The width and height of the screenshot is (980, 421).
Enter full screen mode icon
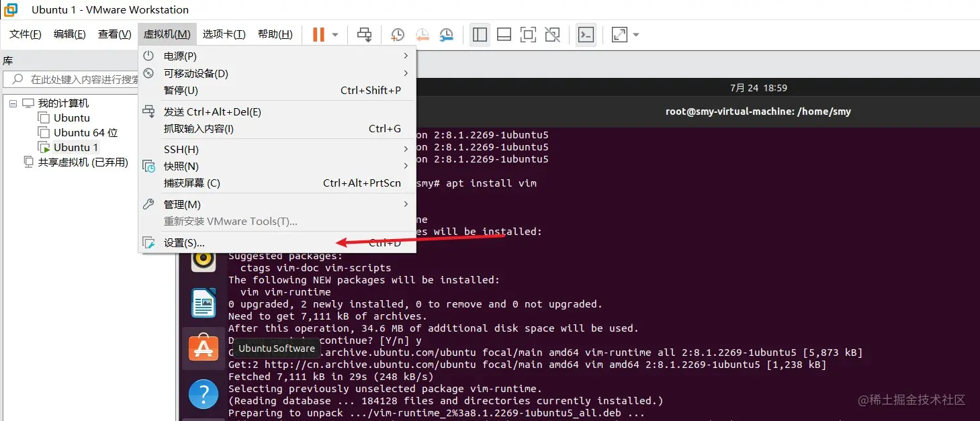point(529,34)
